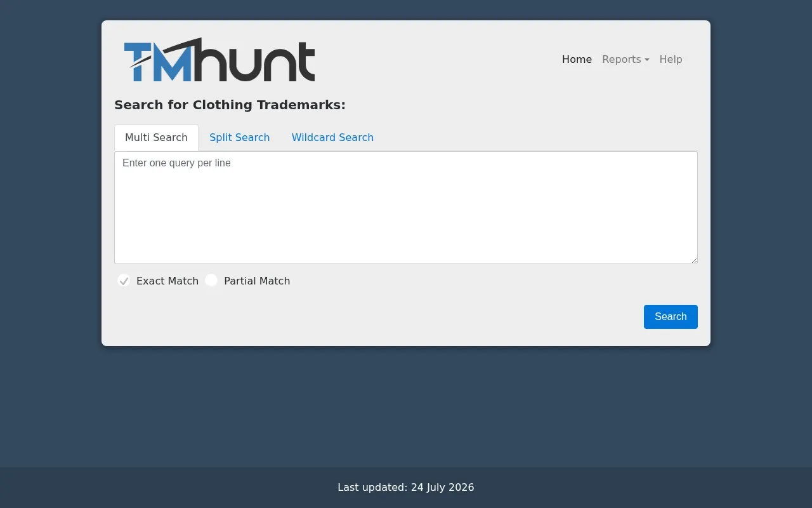This screenshot has height=508, width=812.
Task: Click the TMhunt logo
Action: click(219, 60)
